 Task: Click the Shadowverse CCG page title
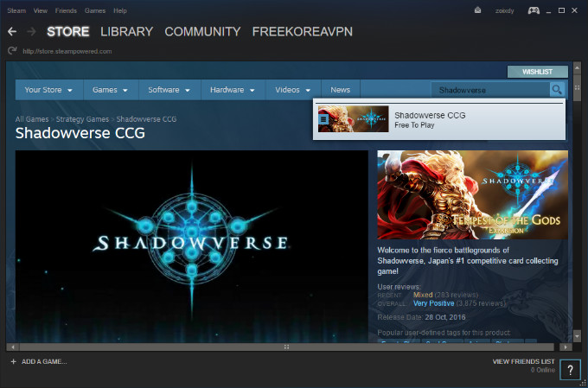tap(80, 133)
